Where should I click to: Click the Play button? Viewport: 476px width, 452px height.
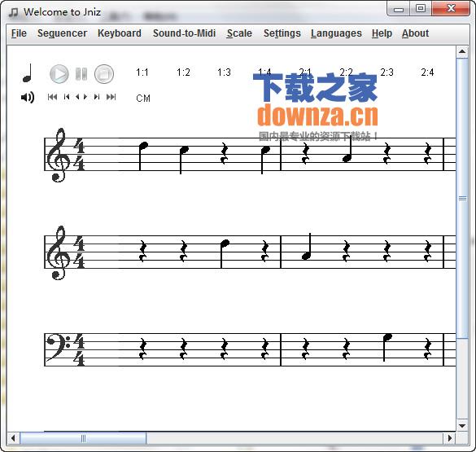[59, 74]
